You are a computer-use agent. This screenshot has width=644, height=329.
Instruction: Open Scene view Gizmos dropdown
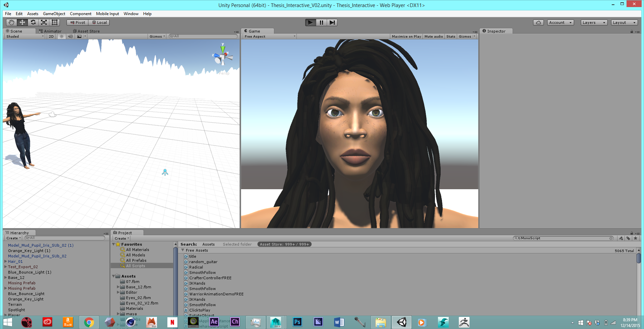pos(157,36)
